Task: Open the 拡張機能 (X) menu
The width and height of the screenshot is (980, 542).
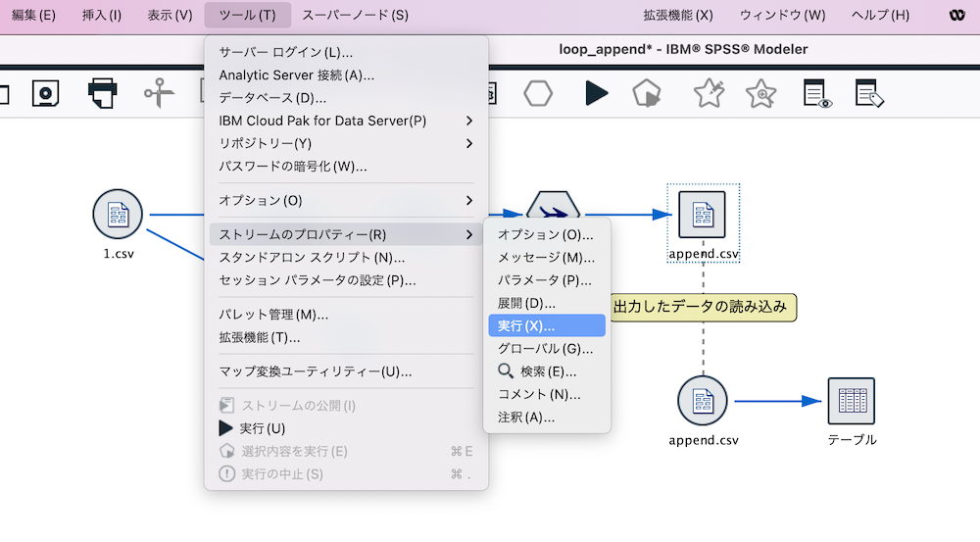Action: pos(678,15)
